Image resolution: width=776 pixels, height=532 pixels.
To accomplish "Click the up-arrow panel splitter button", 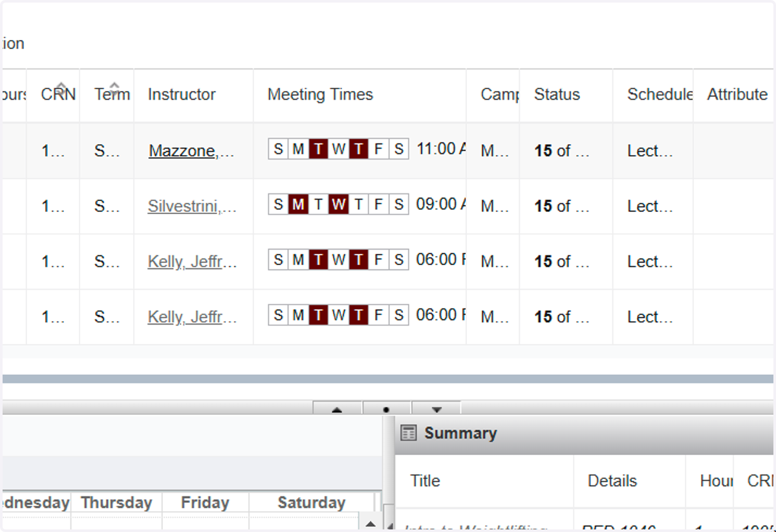I will point(338,409).
